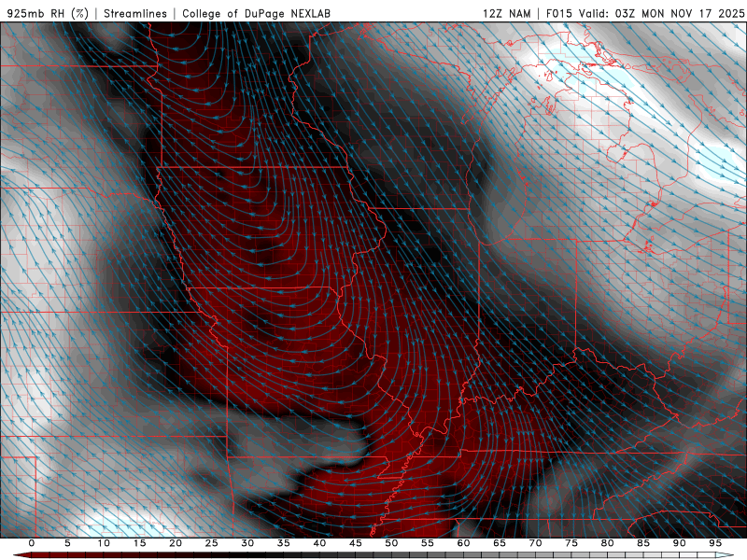Click "Valid: 03Z MON NOV 17 2025" text
The image size is (747, 560).
(662, 13)
